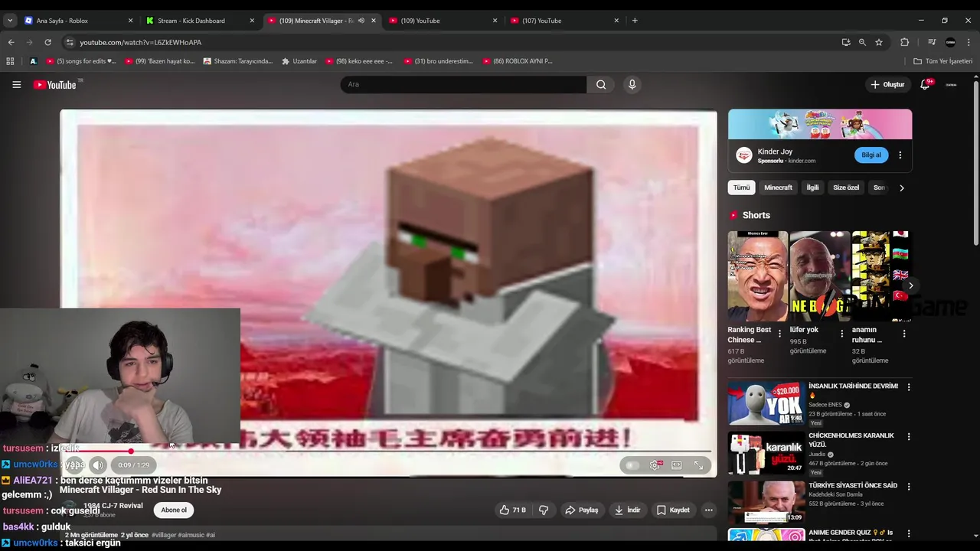Toggle autoplay switch in player
This screenshot has height=551, width=980.
click(632, 465)
